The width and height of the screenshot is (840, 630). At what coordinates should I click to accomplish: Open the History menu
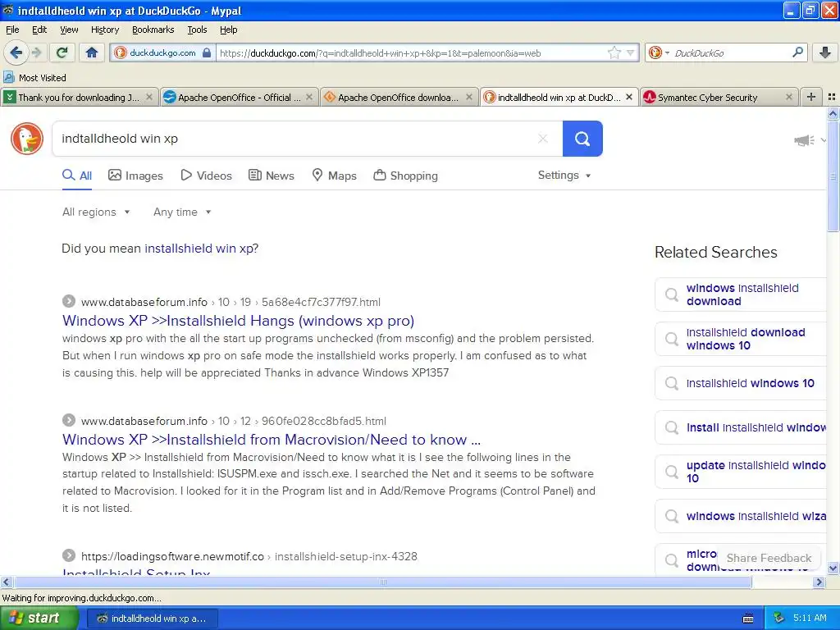[x=105, y=30]
